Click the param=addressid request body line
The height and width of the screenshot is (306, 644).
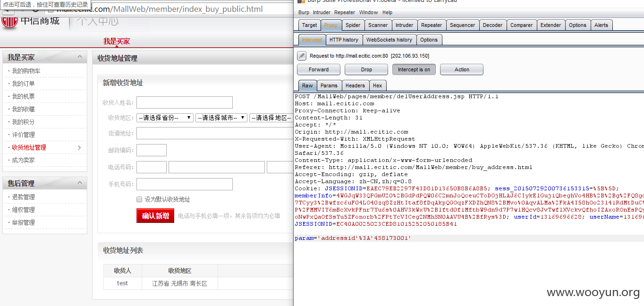(x=353, y=238)
